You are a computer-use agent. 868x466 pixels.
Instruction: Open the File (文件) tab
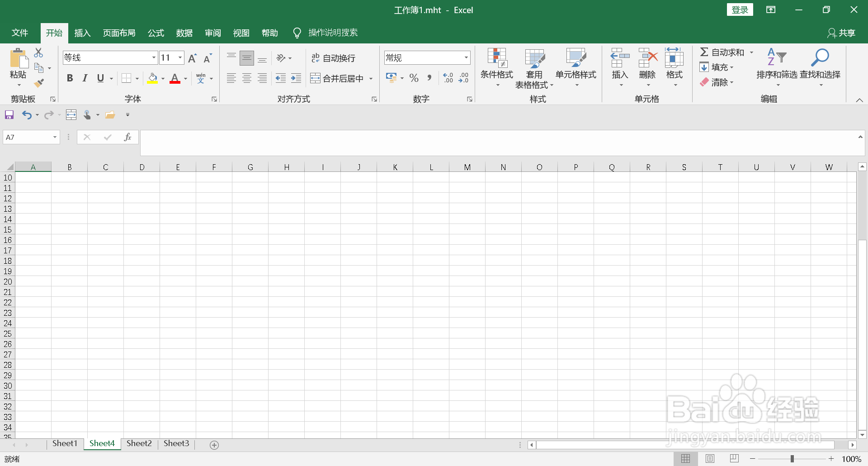pos(20,33)
